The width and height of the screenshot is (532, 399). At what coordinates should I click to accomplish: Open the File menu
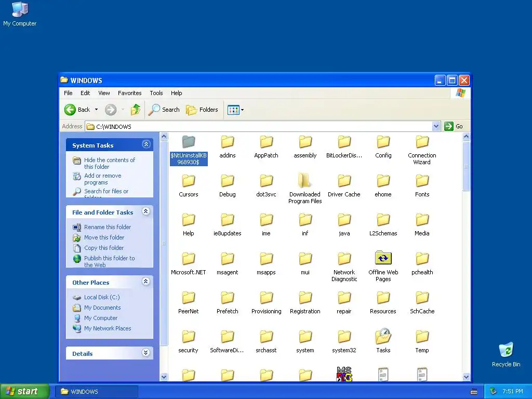pyautogui.click(x=68, y=93)
